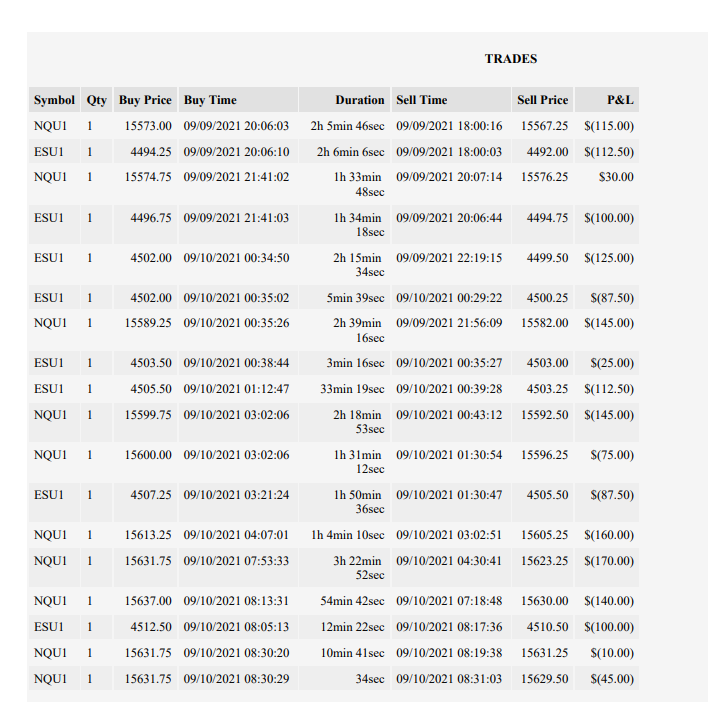Select the Sell Price column header
This screenshot has height=718, width=708.
(543, 100)
